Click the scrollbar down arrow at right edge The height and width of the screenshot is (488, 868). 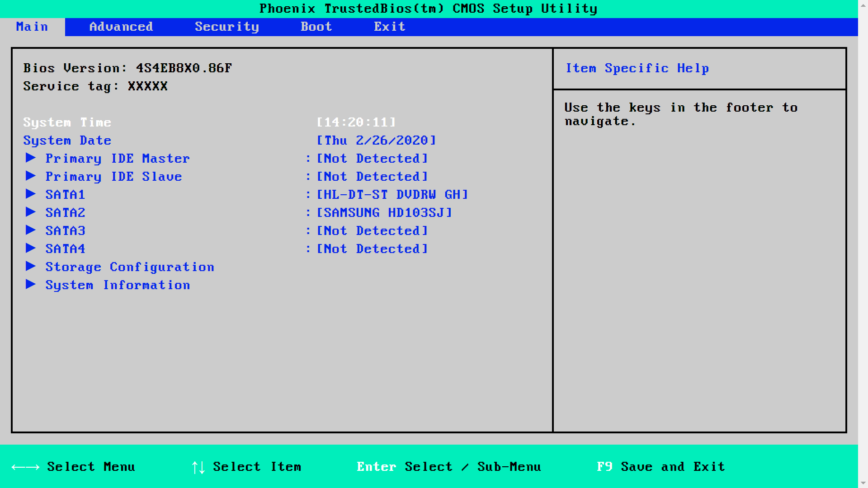(863, 483)
